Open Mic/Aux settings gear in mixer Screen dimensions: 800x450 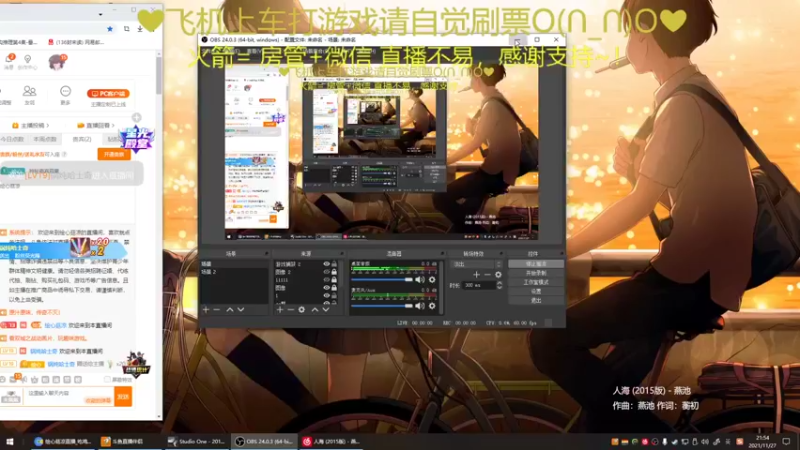(432, 306)
